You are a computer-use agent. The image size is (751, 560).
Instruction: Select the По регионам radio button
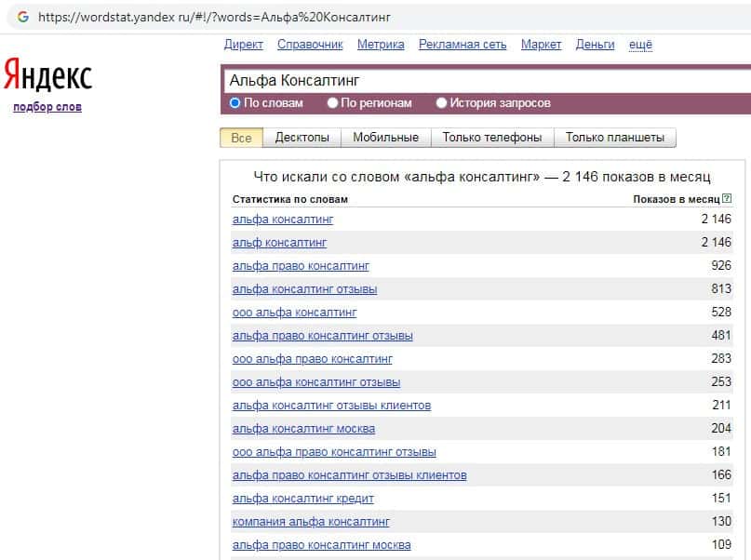332,103
